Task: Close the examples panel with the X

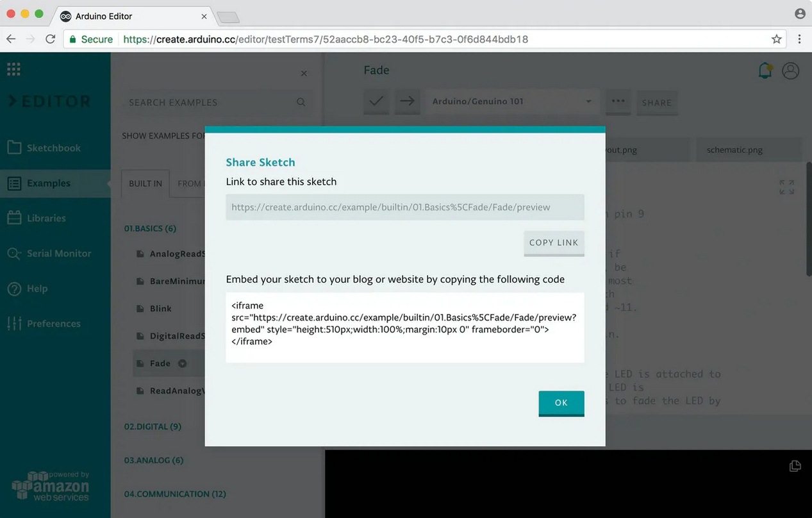Action: [304, 74]
